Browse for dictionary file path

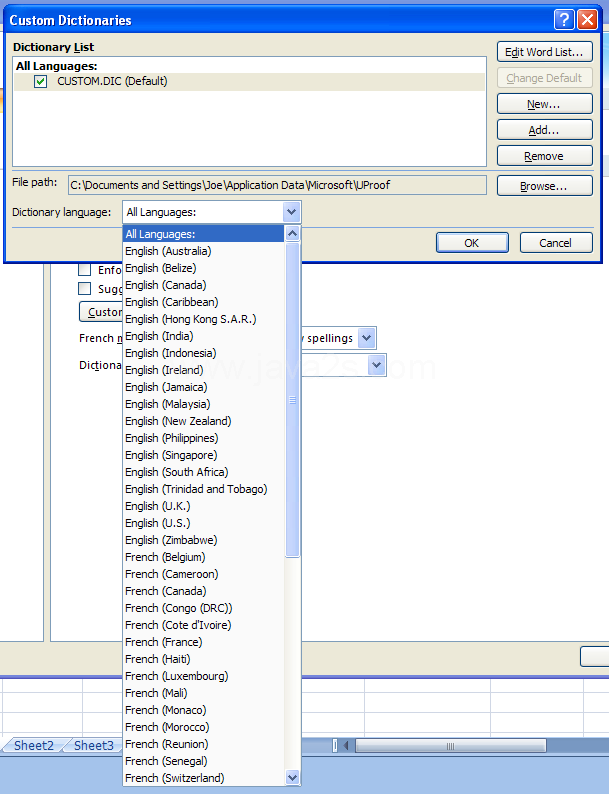(544, 186)
